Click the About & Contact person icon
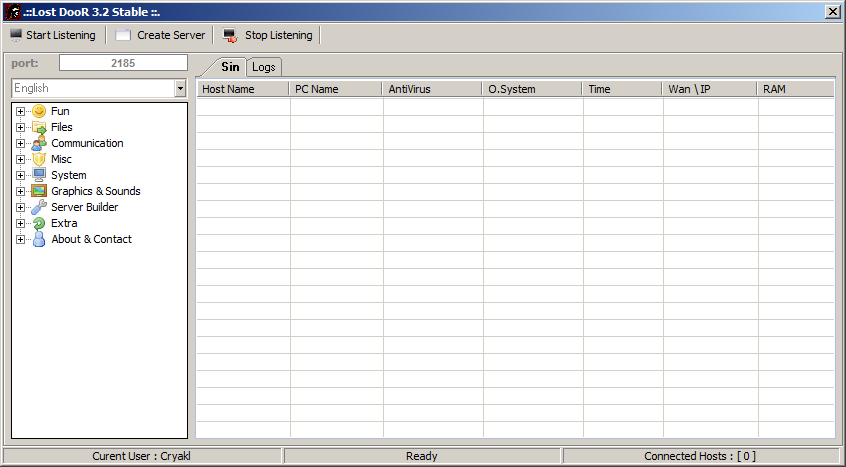This screenshot has width=846, height=467. click(x=39, y=239)
